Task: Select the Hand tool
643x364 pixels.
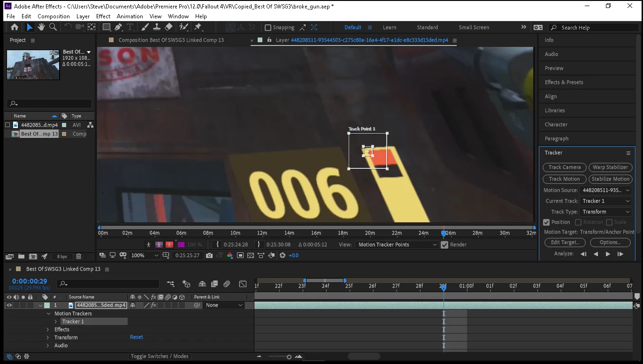Action: tap(41, 27)
